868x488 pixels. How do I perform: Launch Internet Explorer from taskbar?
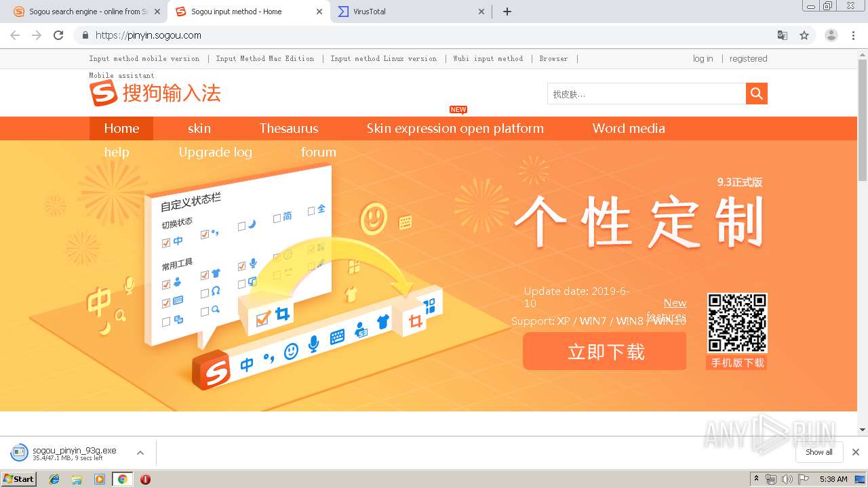54,479
